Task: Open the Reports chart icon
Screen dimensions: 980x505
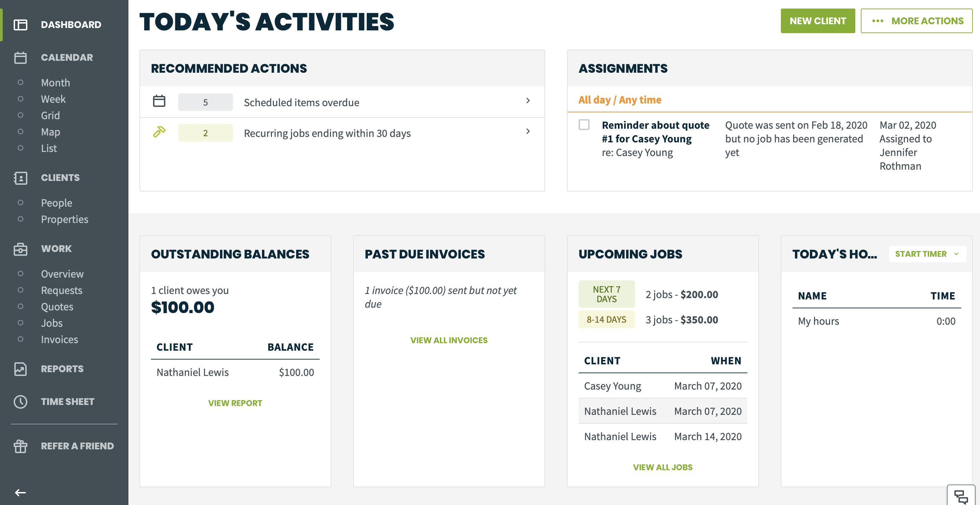Action: tap(20, 369)
